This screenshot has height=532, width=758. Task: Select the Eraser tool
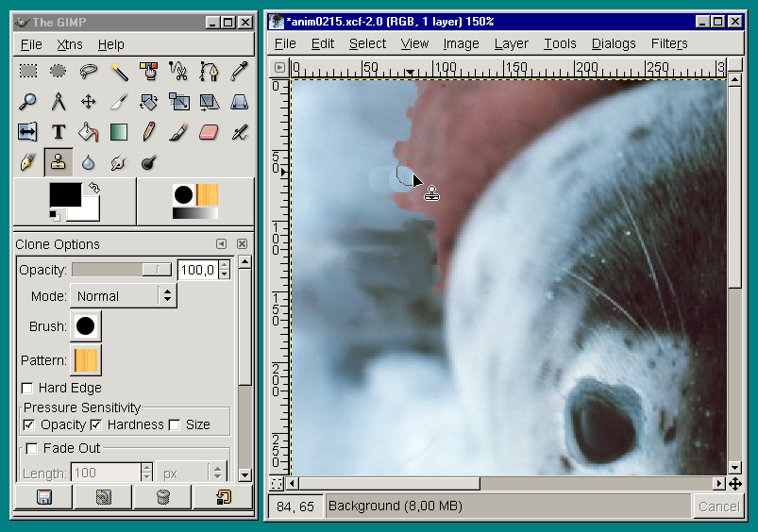[209, 132]
